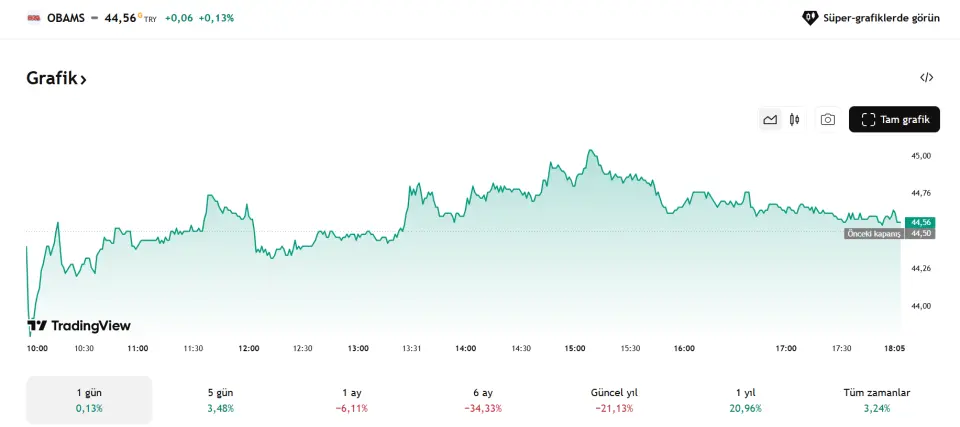Select the Güncel yıl range tab

coord(614,400)
